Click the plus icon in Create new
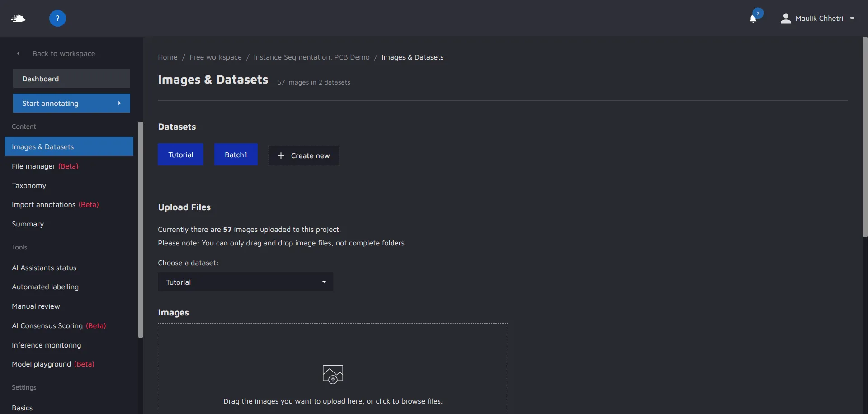The width and height of the screenshot is (868, 414). (x=281, y=155)
